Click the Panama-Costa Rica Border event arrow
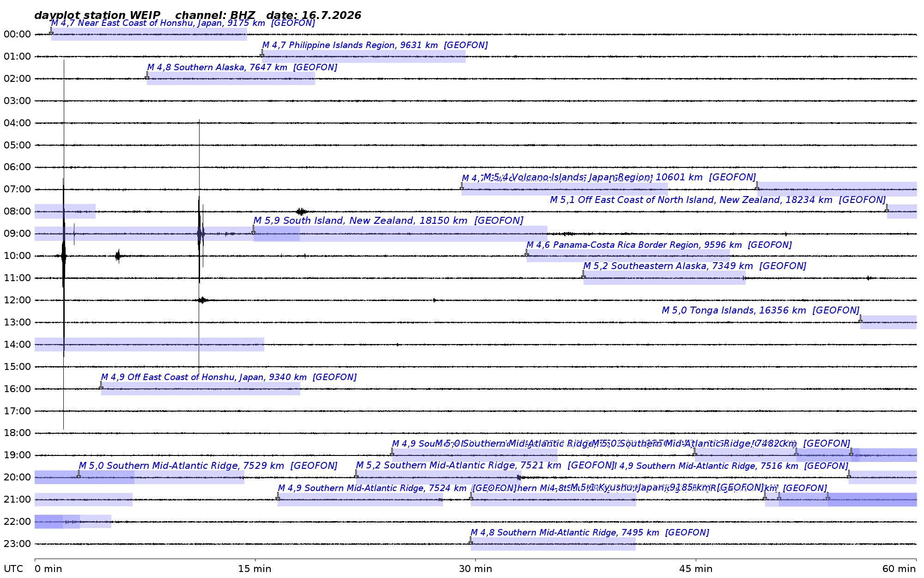 click(x=527, y=252)
